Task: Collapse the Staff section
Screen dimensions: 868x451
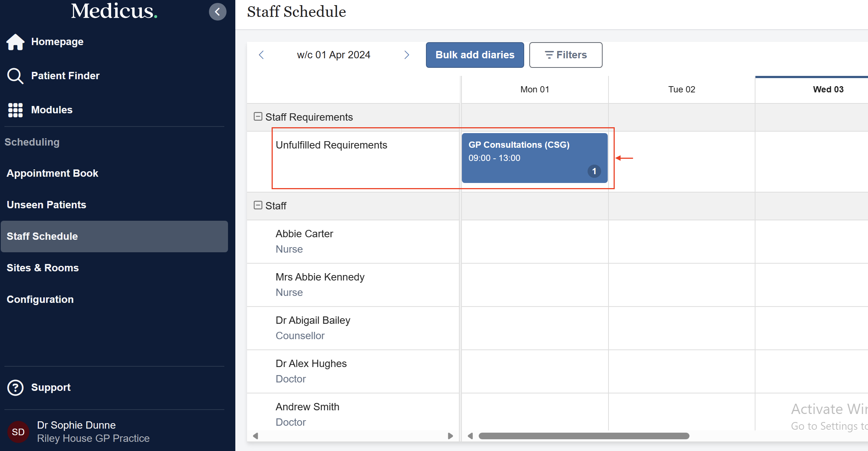Action: pos(258,205)
